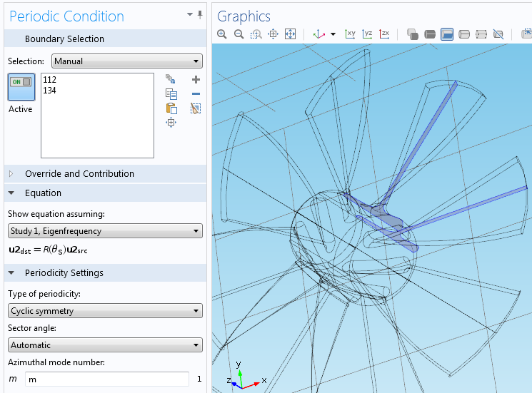
Task: Switch to the ZX view
Action: pos(384,34)
